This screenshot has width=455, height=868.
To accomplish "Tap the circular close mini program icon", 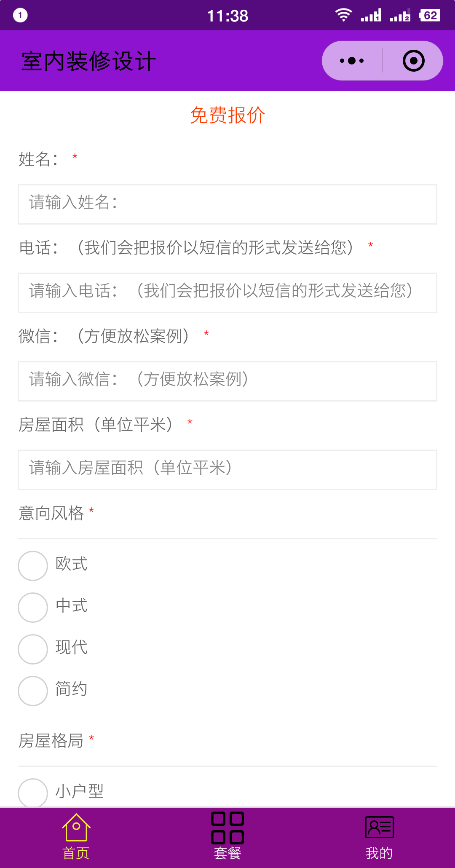I will (413, 61).
